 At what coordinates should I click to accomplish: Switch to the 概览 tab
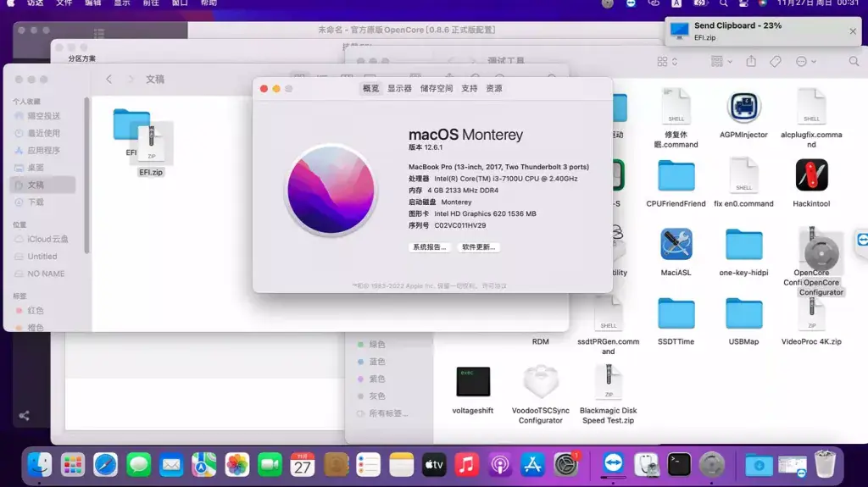pos(370,89)
